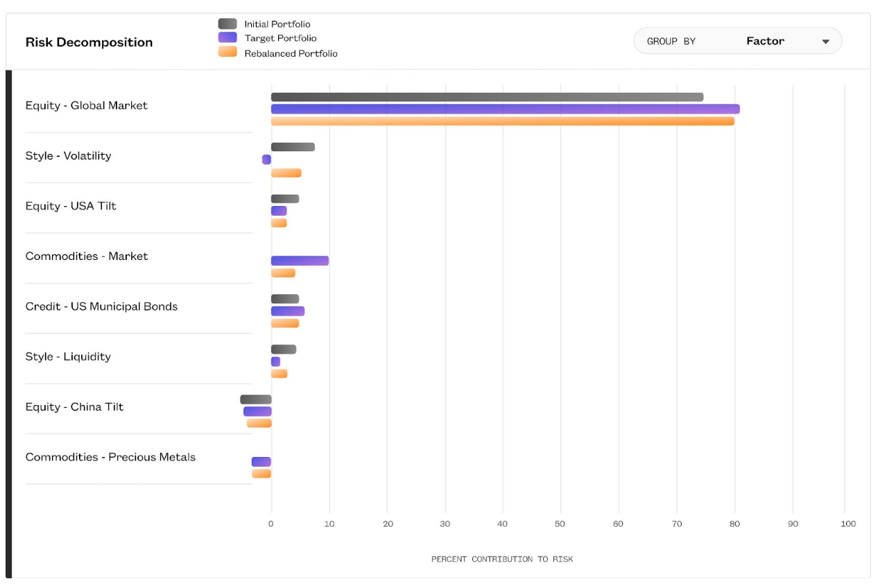Click the Initial Portfolio bar for Equity - Global Market
Screen dimensions: 878x588
tap(487, 97)
